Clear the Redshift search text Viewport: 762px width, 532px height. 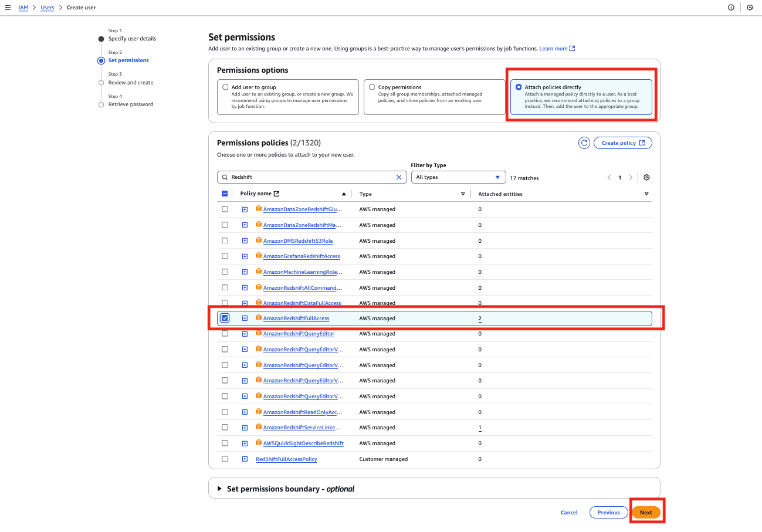point(399,177)
